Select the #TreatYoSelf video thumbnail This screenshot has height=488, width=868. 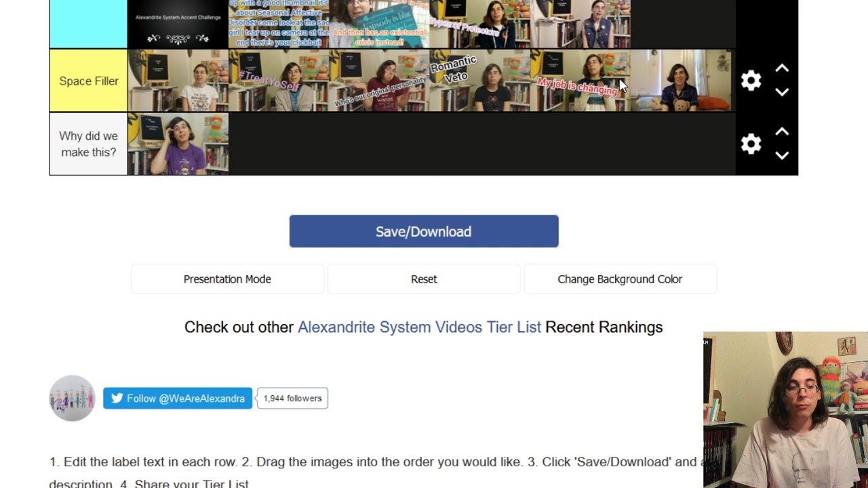(279, 81)
